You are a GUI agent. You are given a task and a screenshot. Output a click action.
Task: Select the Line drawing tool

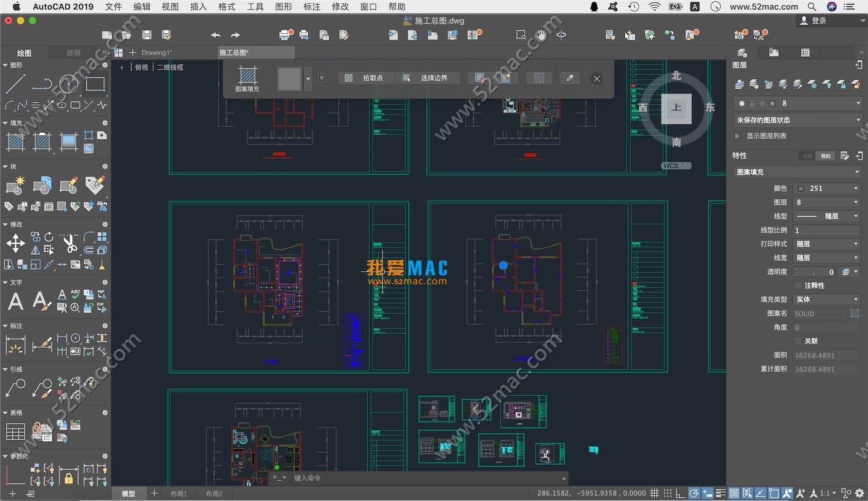pyautogui.click(x=15, y=84)
